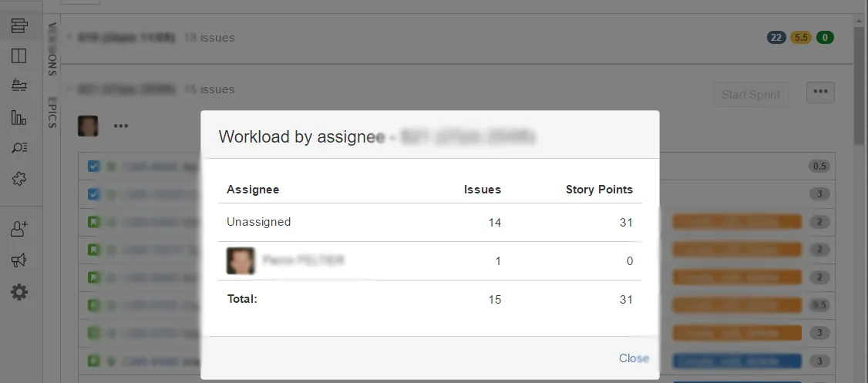Select the first green story issue icon
This screenshot has height=383, width=868.
pyautogui.click(x=93, y=222)
